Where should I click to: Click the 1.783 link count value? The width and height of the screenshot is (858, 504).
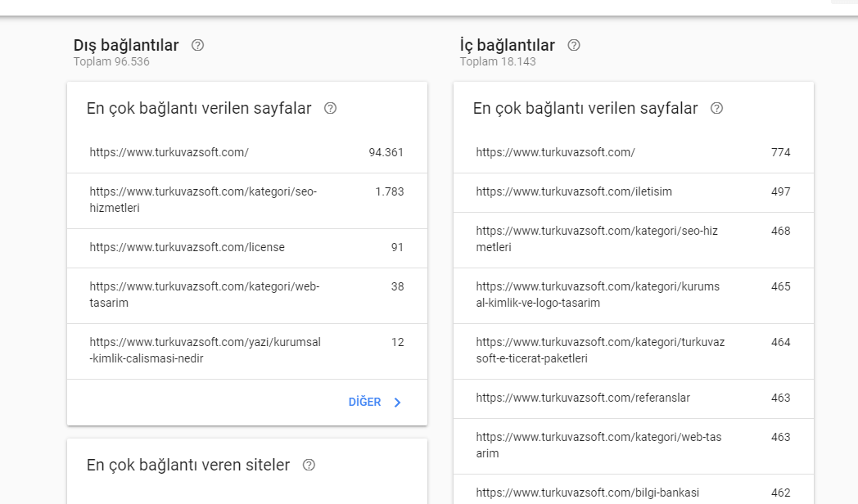[390, 192]
